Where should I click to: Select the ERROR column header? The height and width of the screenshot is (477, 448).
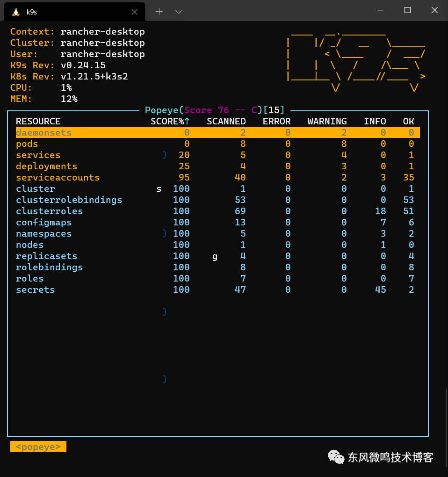[x=277, y=122]
